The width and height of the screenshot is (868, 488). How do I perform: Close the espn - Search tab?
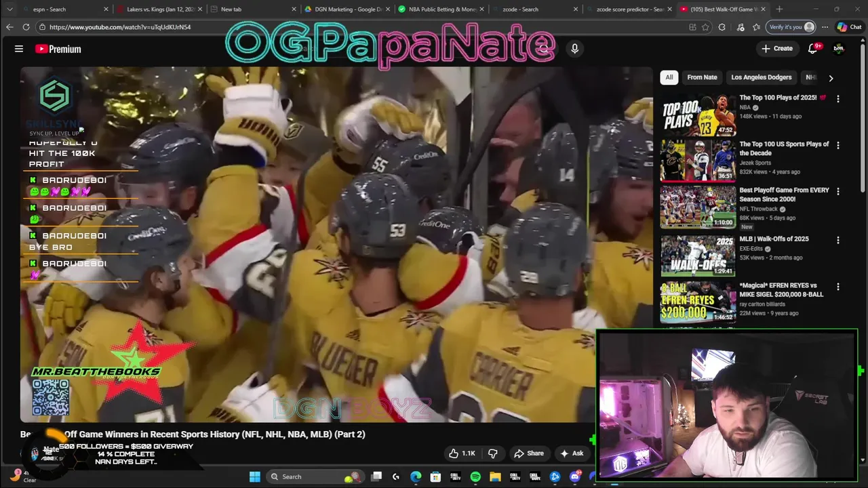coord(106,9)
